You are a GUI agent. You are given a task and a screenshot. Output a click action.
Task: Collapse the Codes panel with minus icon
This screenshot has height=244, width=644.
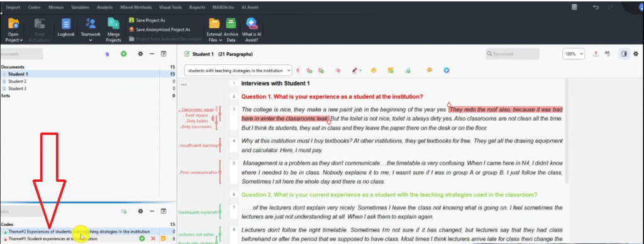pos(152,211)
